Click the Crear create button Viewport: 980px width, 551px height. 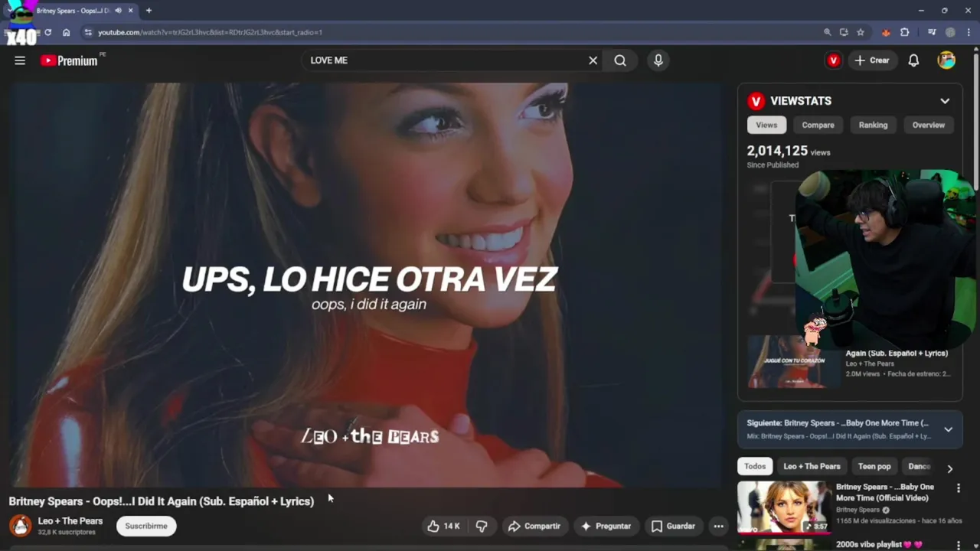coord(872,60)
